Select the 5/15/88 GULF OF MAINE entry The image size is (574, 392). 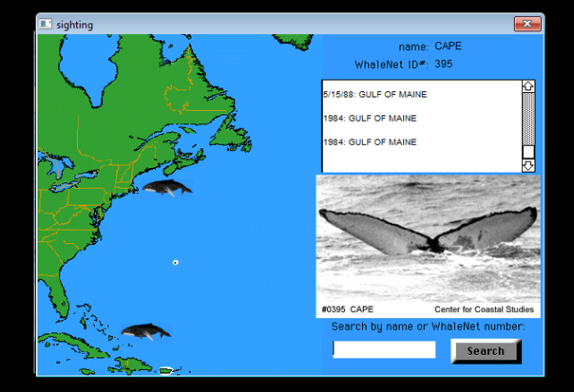tap(375, 95)
